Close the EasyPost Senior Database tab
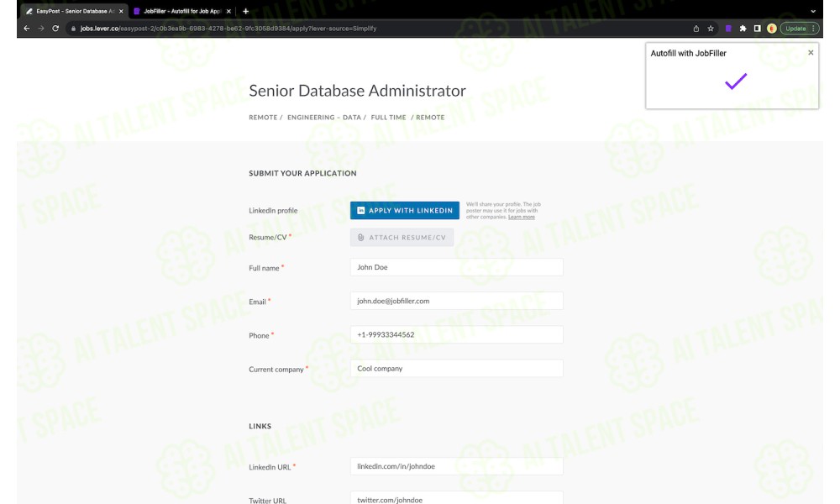Screen dimensions: 840x504 coord(121,11)
